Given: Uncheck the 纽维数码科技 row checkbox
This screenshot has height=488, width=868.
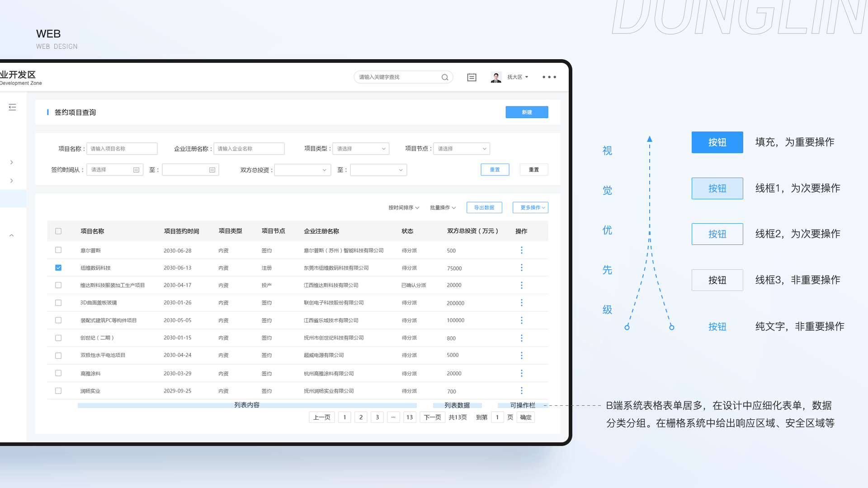Looking at the screenshot, I should point(58,267).
